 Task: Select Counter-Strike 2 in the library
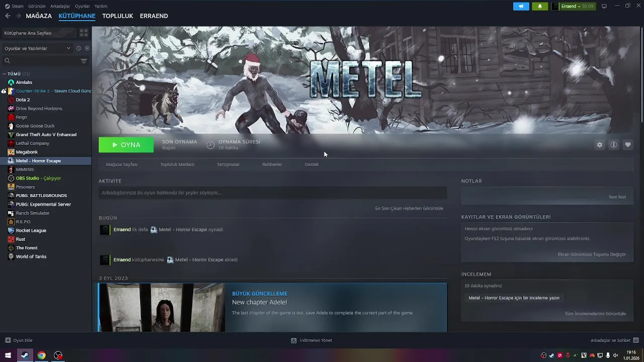tap(49, 91)
